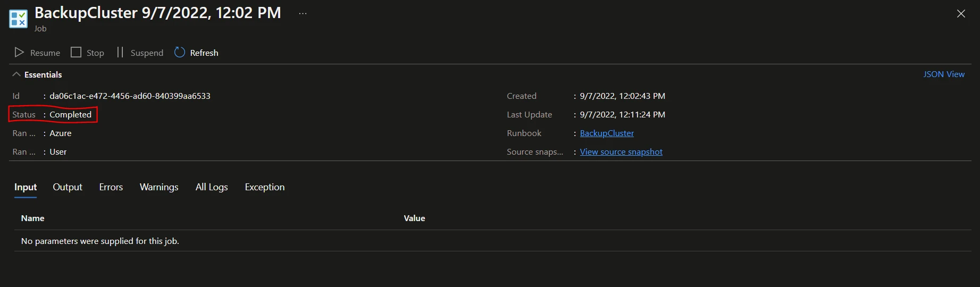Select the All Logs tab

point(212,187)
